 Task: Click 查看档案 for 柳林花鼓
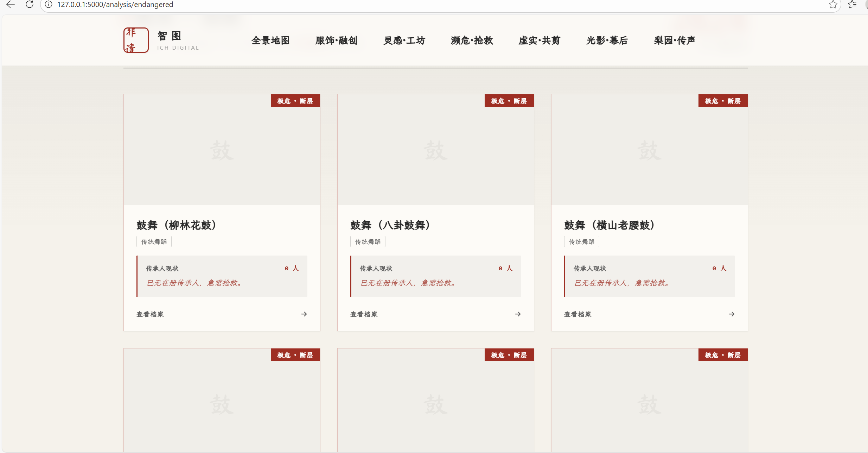pyautogui.click(x=150, y=314)
